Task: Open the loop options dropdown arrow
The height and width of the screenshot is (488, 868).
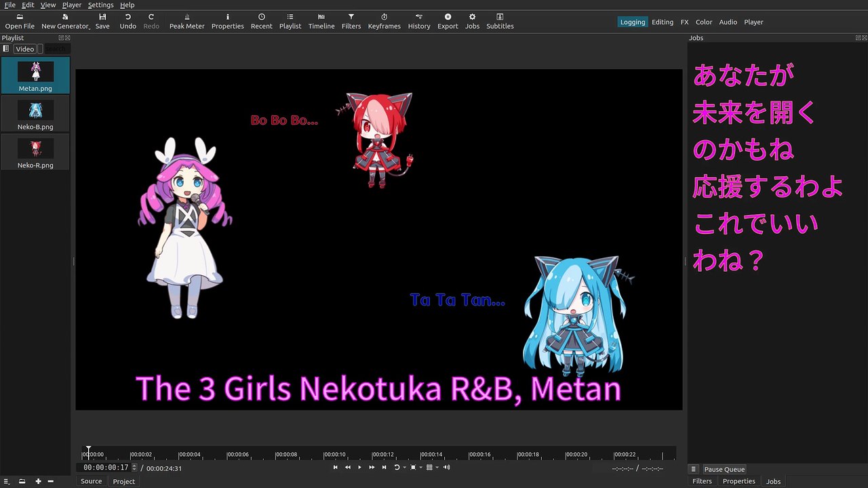Action: [404, 468]
